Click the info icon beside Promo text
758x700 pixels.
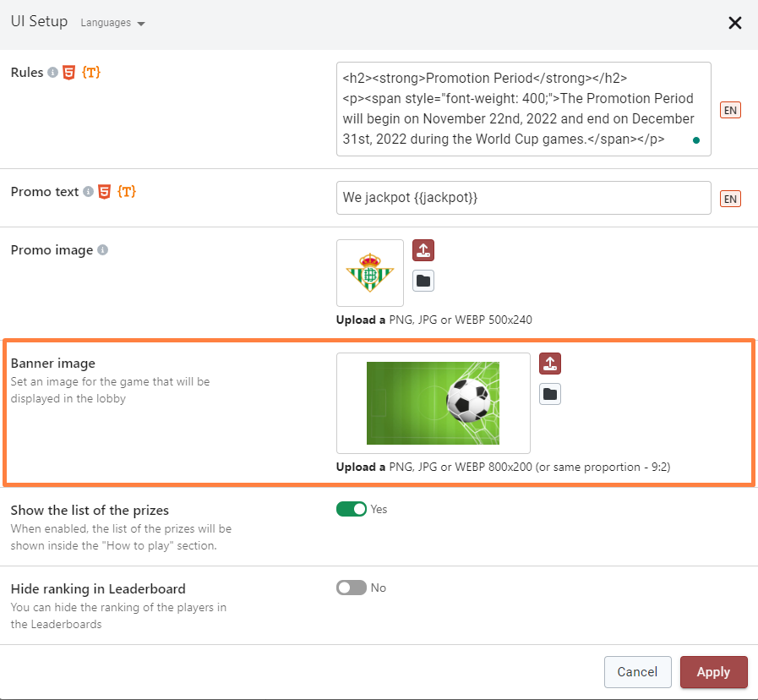pyautogui.click(x=88, y=192)
